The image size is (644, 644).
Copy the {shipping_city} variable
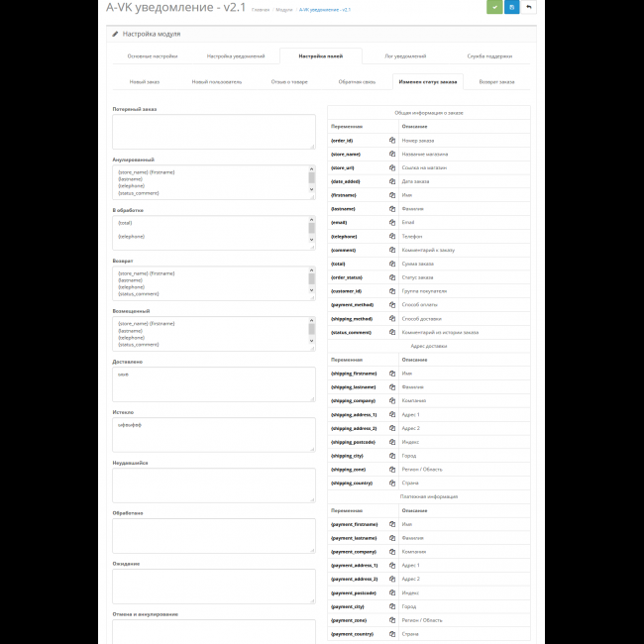[x=392, y=455]
